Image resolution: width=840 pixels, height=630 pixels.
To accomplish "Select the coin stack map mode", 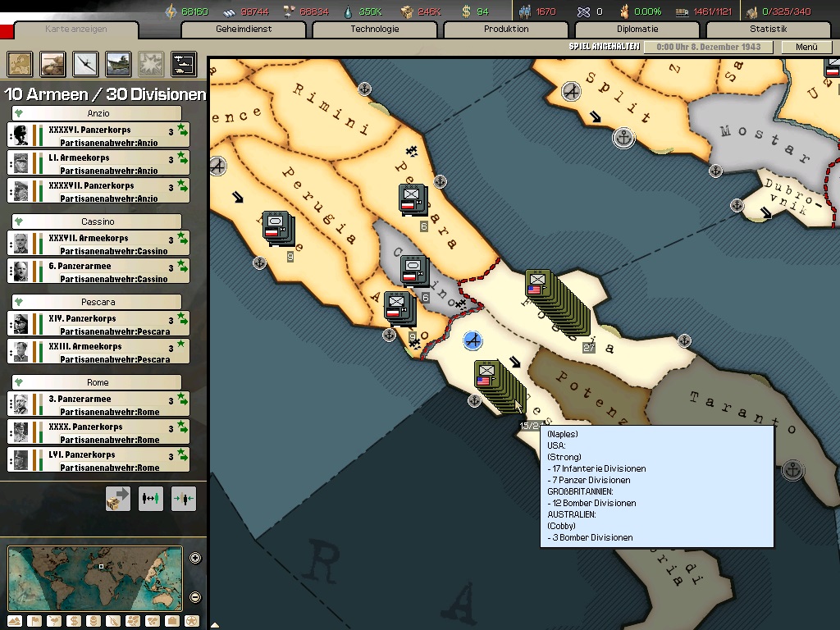I will (94, 622).
